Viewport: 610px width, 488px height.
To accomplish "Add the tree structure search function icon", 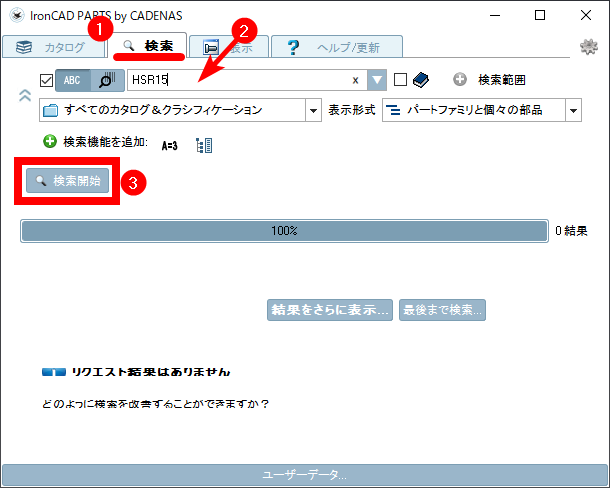I will point(204,145).
